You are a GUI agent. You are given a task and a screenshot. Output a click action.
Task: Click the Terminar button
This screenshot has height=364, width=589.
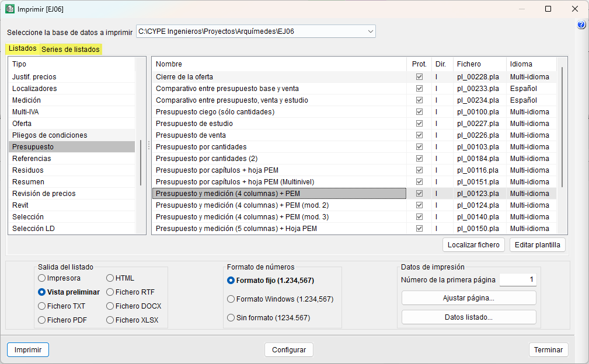coord(549,350)
